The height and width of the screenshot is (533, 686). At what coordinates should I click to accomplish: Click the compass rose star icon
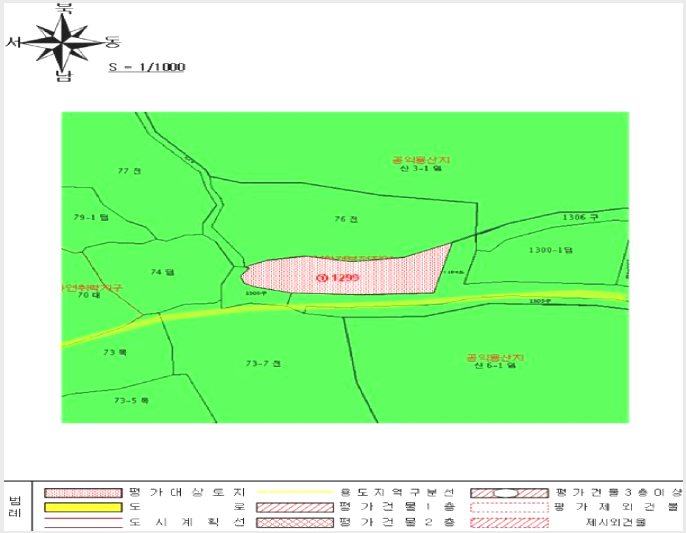[x=62, y=42]
